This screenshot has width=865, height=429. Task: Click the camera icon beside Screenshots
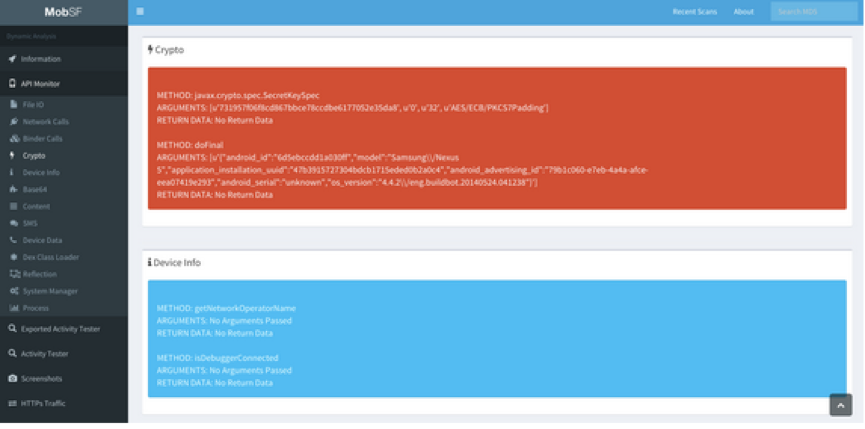click(x=12, y=379)
